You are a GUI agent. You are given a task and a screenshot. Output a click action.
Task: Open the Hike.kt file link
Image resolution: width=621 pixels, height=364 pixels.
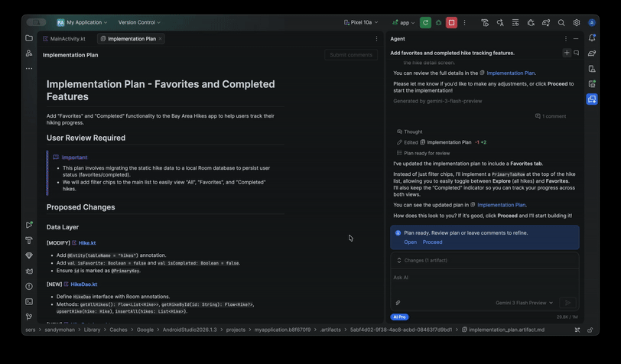pyautogui.click(x=87, y=243)
